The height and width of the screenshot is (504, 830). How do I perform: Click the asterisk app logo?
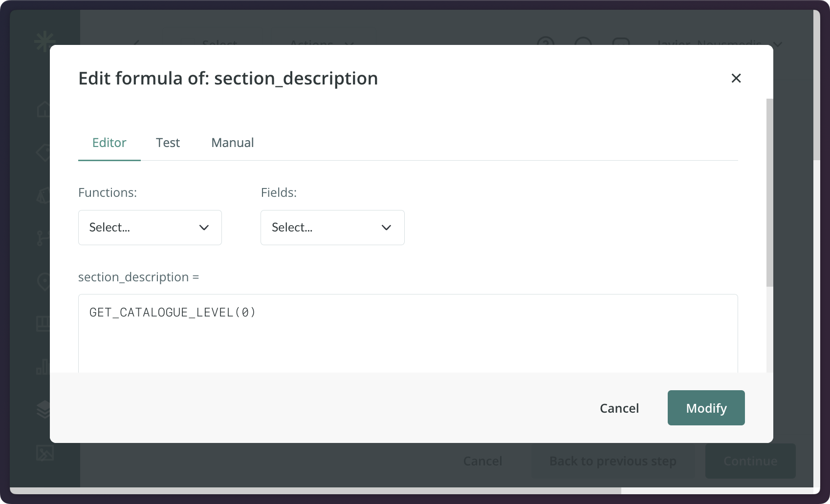[x=44, y=42]
